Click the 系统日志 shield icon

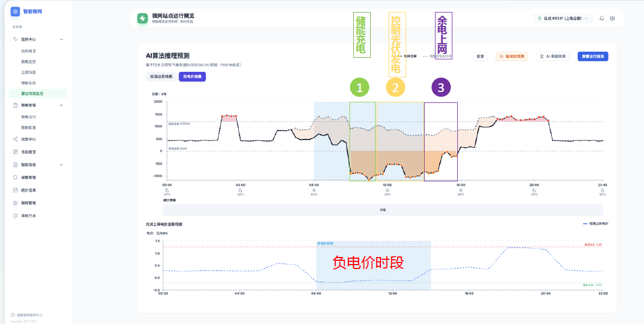point(15,216)
